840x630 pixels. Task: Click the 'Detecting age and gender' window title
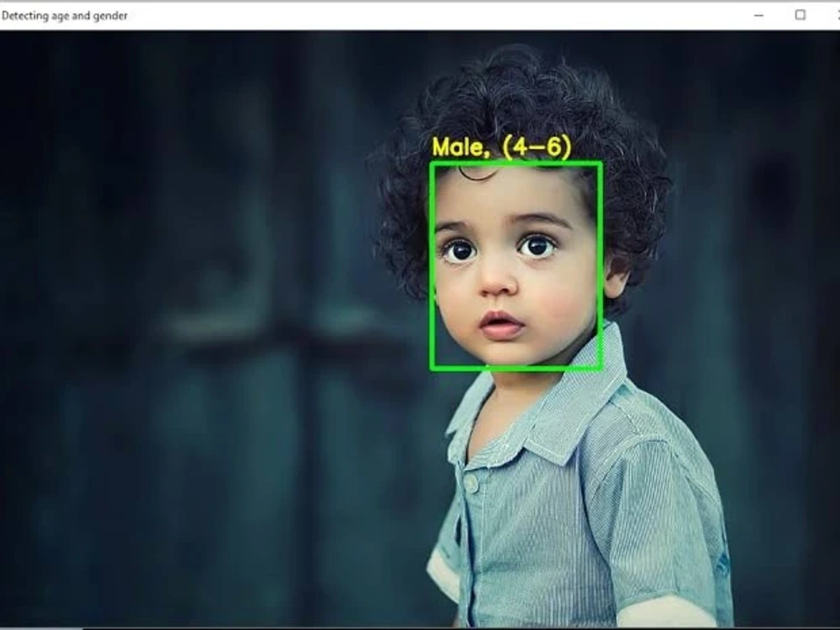pos(65,16)
